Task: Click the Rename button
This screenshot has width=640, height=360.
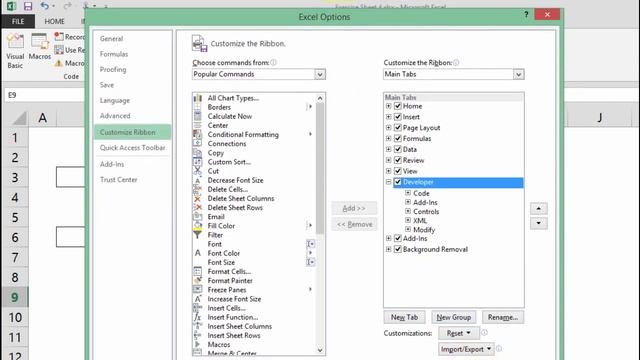Action: pos(503,317)
